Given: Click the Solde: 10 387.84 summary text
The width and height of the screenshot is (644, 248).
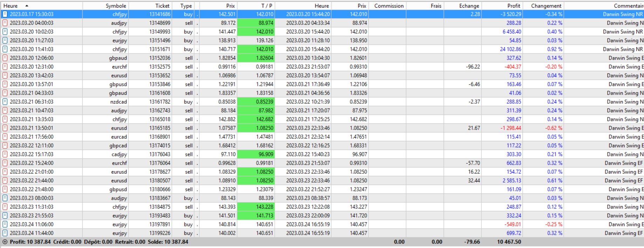Looking at the screenshot, I should (x=168, y=242).
